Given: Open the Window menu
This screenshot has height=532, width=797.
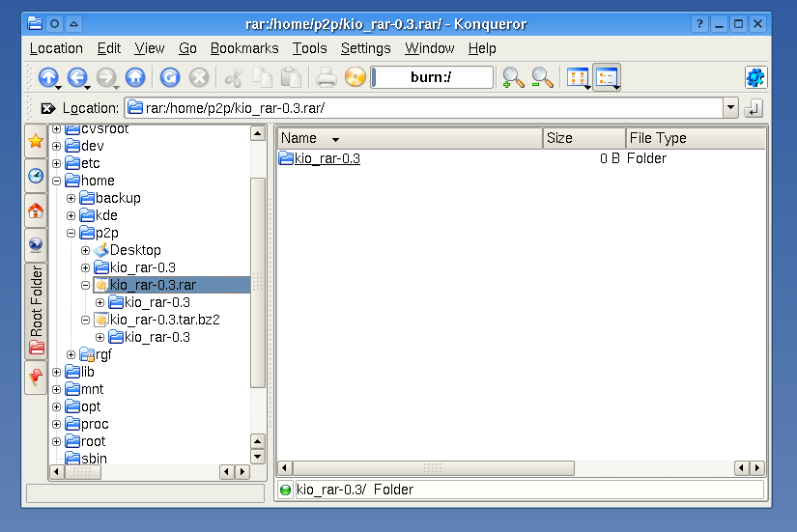Looking at the screenshot, I should [430, 48].
